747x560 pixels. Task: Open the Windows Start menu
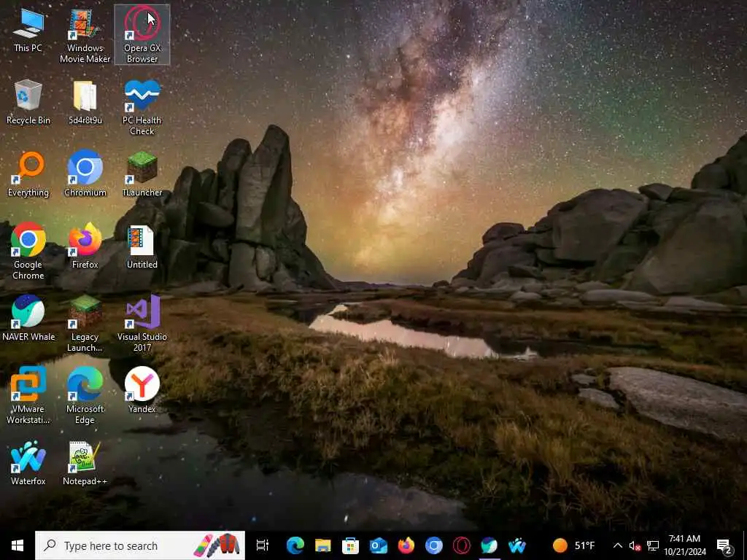18,545
